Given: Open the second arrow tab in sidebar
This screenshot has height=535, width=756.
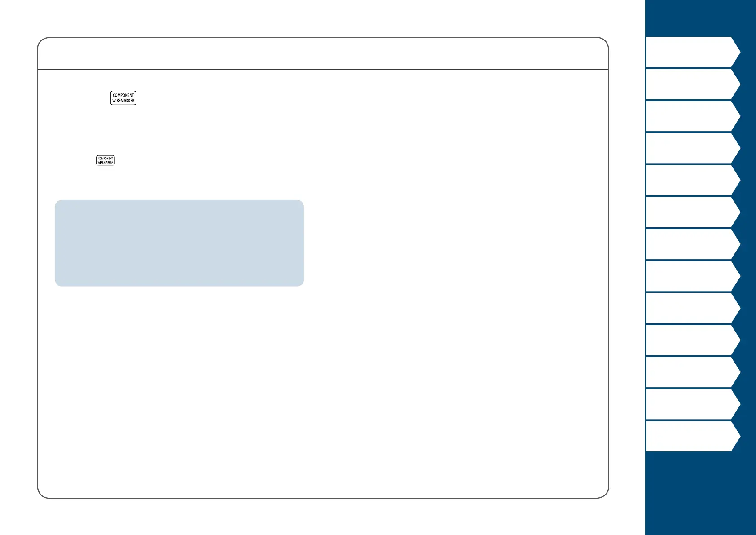Looking at the screenshot, I should [693, 84].
